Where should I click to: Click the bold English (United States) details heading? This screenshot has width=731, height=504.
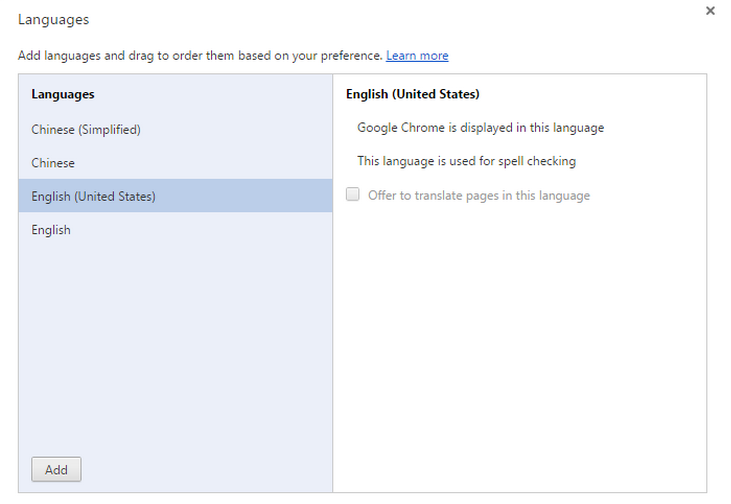[413, 94]
